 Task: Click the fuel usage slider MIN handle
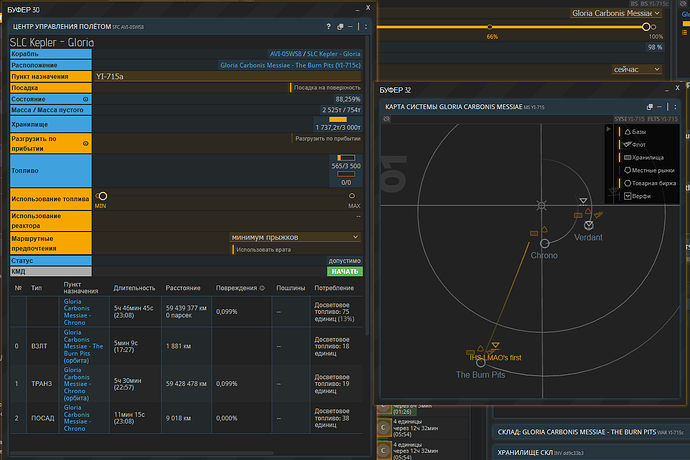point(102,196)
